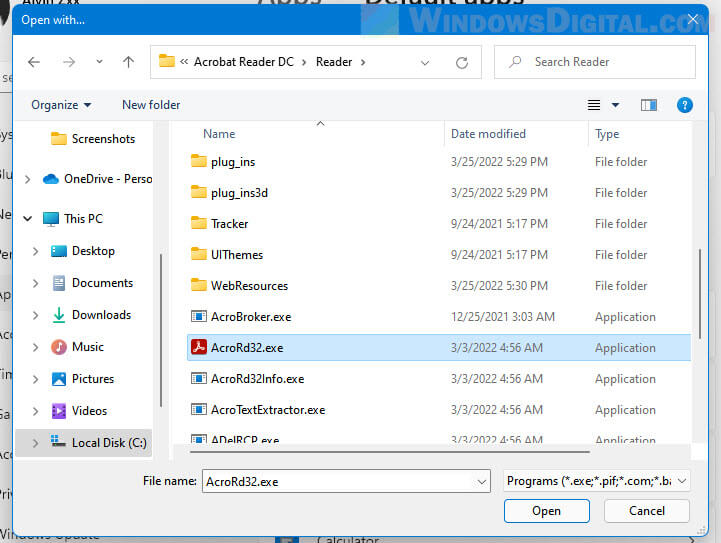
Task: Click the file list horizontal scrollbar
Action: tap(389, 452)
